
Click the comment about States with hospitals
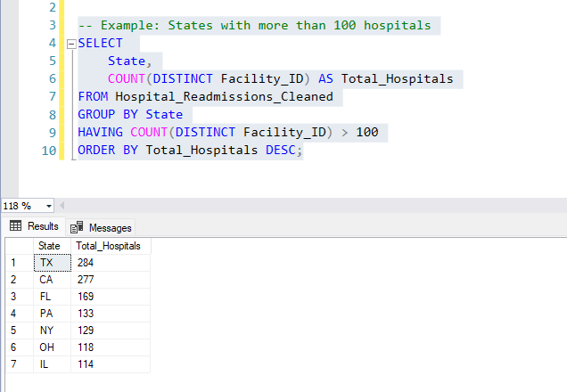(x=255, y=25)
